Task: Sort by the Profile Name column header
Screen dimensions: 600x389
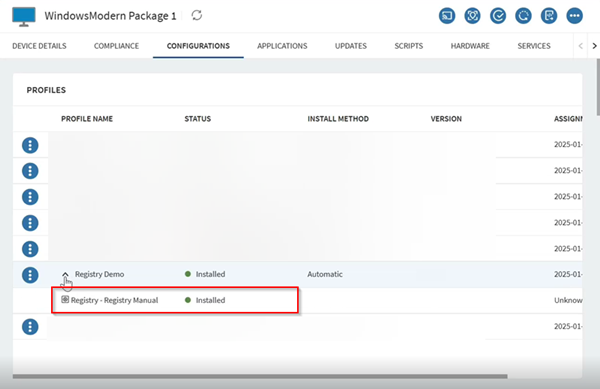Action: coord(87,119)
